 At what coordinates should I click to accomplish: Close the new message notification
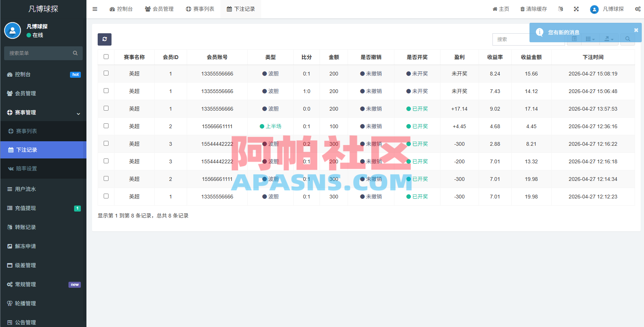click(636, 30)
